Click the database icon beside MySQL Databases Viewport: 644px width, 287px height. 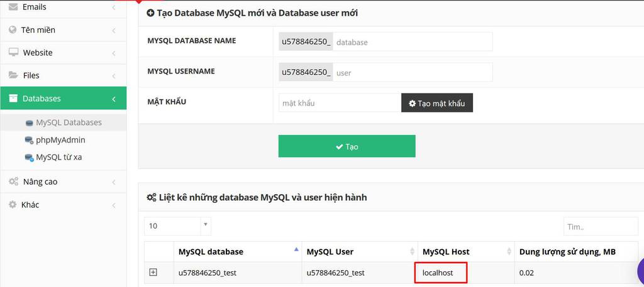tap(29, 123)
